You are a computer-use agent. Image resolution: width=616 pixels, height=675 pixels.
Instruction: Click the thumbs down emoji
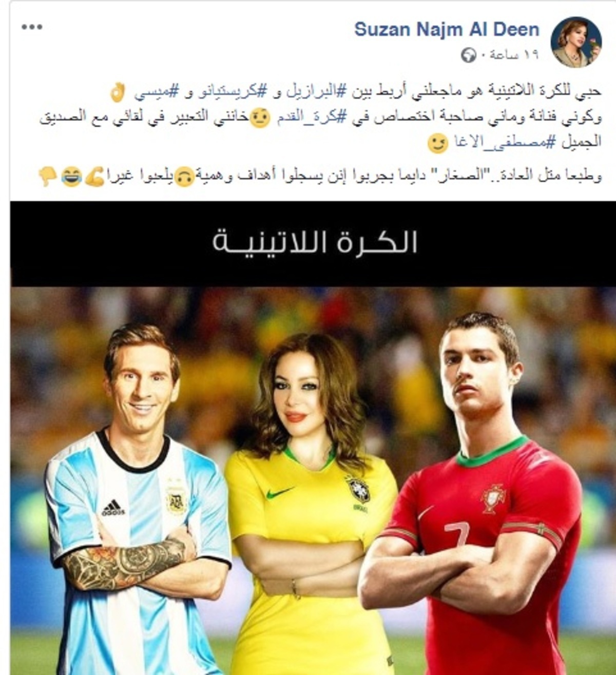pyautogui.click(x=48, y=176)
